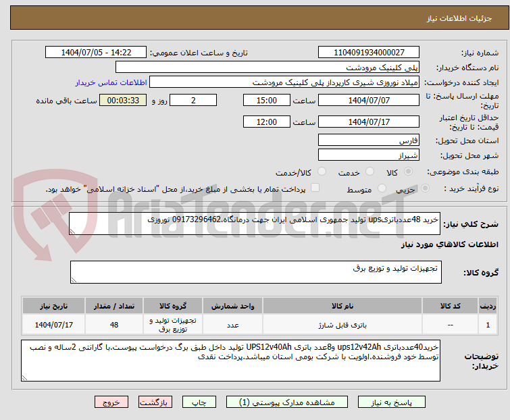The width and height of the screenshot is (510, 420).
Task: Click the response deadline date 1404/07/07
Action: 369,100
